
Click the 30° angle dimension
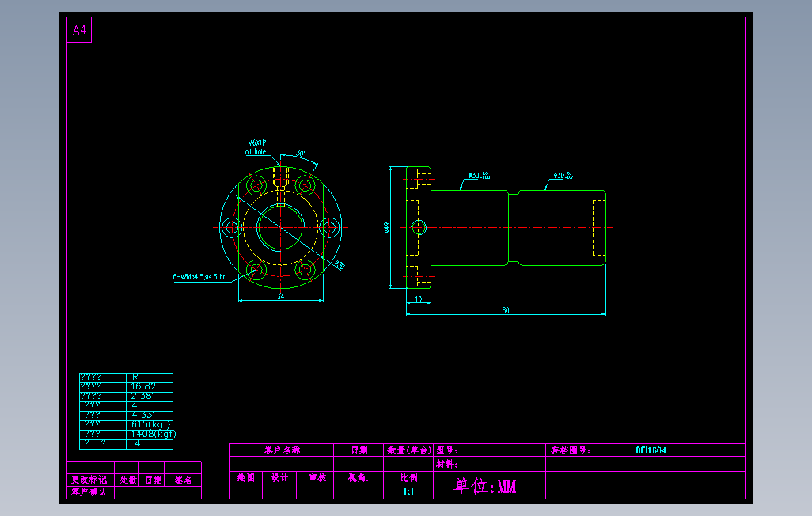click(301, 154)
